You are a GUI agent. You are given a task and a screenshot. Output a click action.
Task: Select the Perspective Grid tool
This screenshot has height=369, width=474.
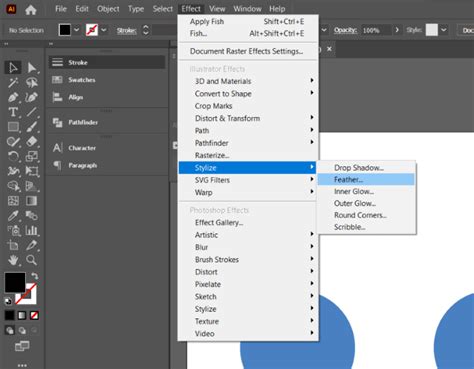click(x=32, y=186)
